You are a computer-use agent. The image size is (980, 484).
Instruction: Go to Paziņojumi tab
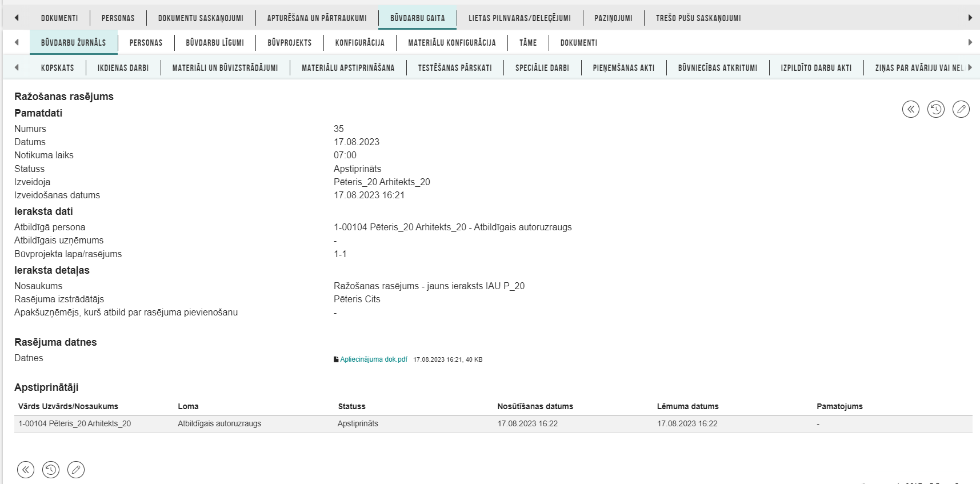613,18
